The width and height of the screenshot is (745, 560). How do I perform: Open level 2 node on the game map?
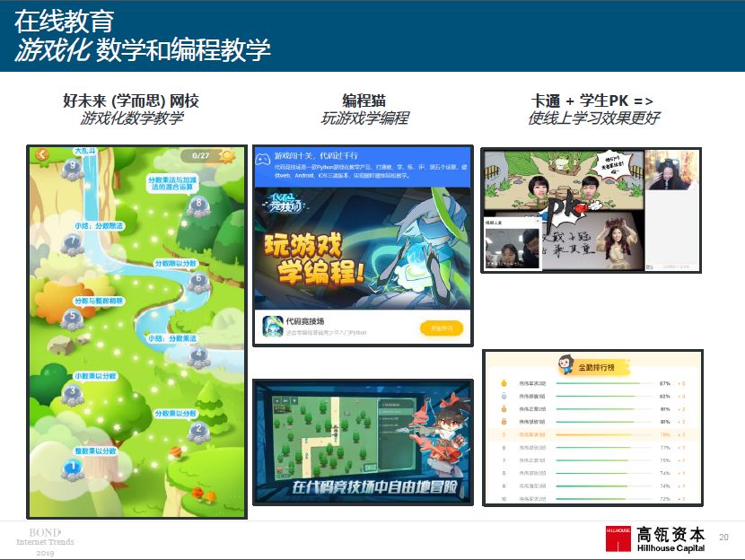(198, 432)
